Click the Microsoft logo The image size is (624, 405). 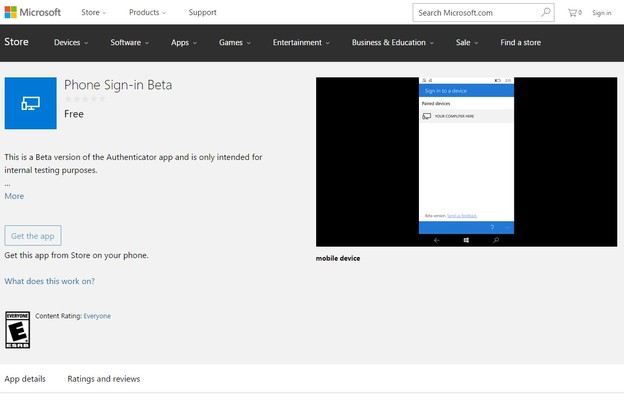[x=33, y=13]
